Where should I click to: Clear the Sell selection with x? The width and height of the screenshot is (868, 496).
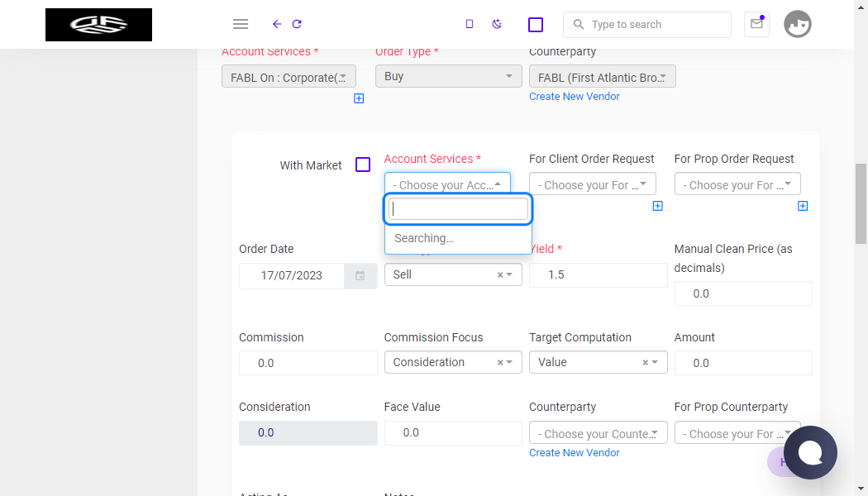500,274
